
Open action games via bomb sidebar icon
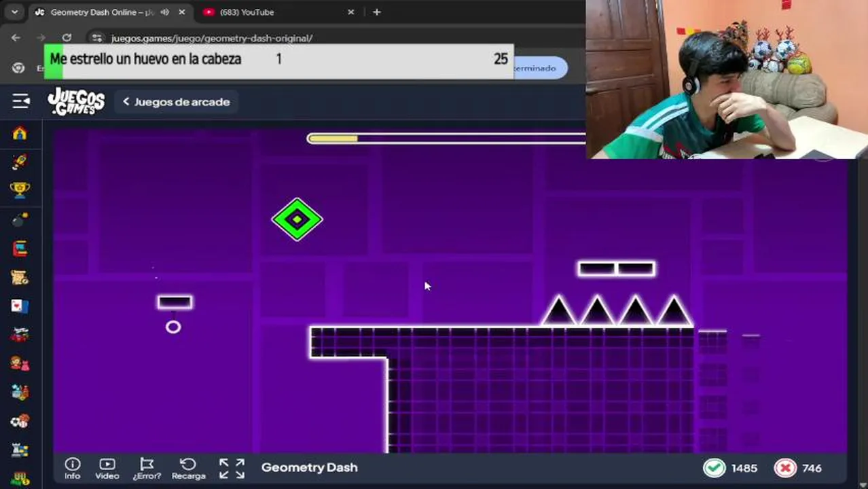tap(20, 219)
